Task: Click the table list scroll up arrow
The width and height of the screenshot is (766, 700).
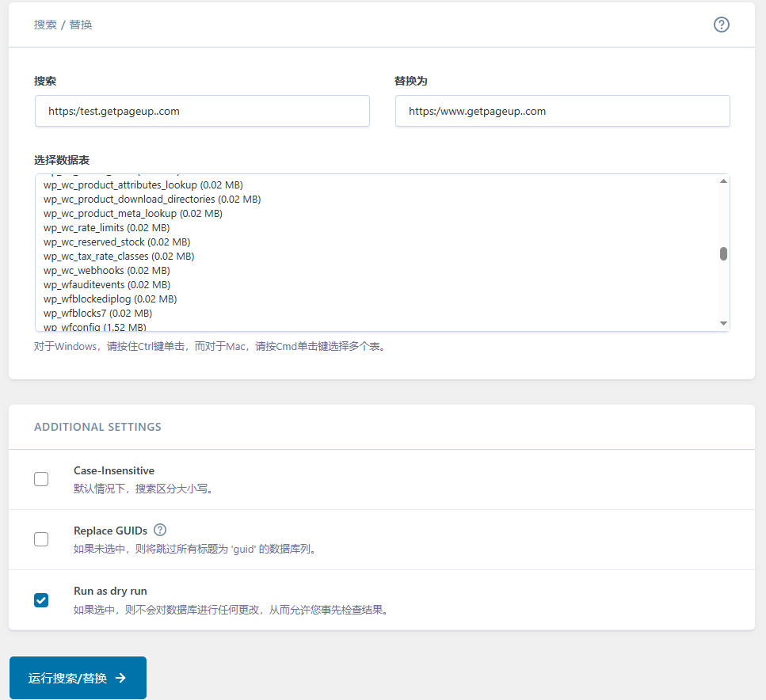Action: (723, 181)
